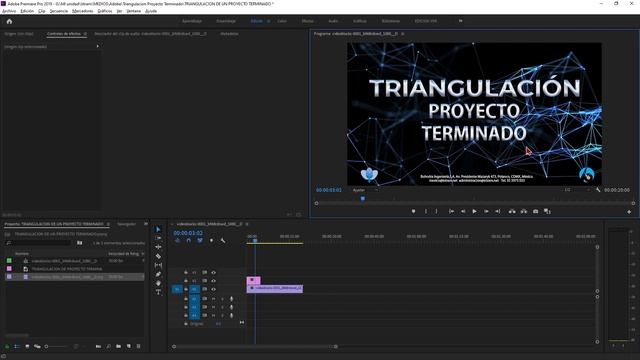Open the Ajustar zoom level dropdown
640x360 pixels.
coord(365,190)
